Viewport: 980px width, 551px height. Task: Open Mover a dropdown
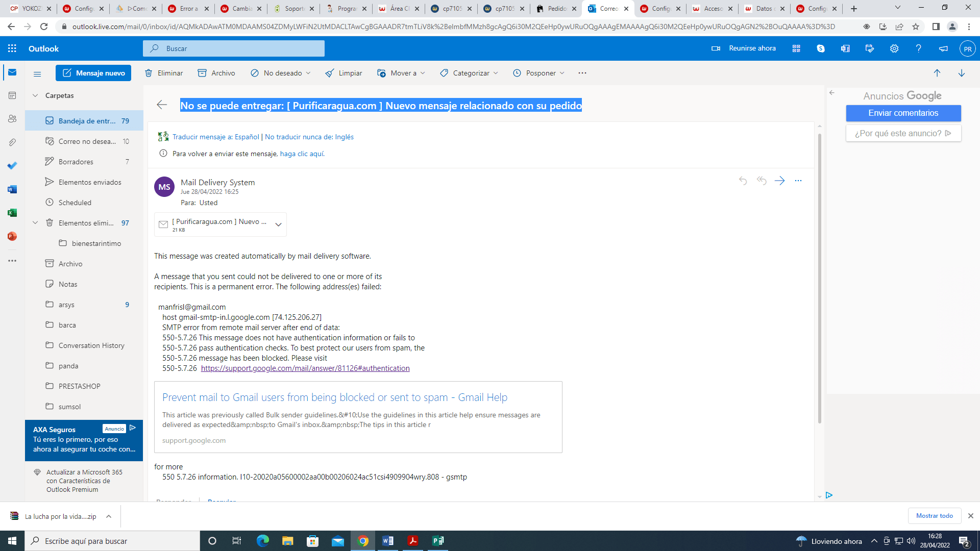click(x=401, y=73)
